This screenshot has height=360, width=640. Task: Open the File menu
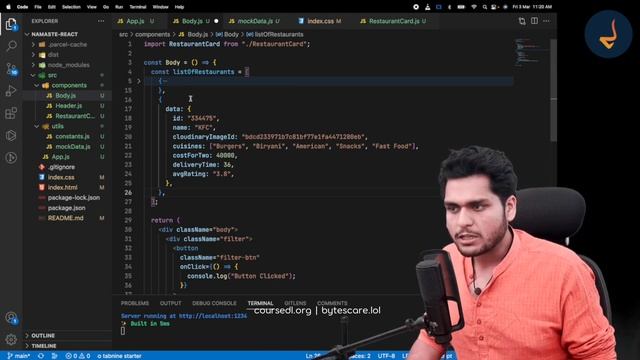38,7
